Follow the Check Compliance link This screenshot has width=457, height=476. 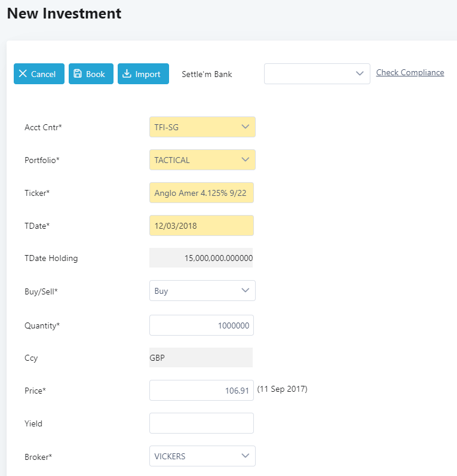[410, 72]
